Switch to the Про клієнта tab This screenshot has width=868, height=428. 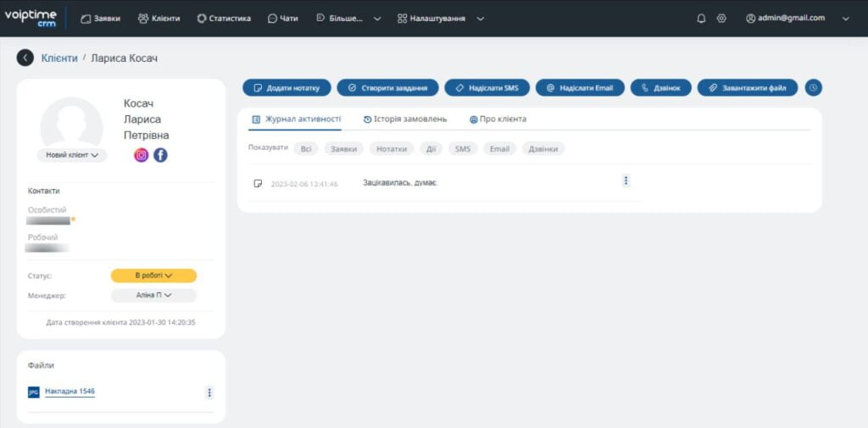(498, 119)
